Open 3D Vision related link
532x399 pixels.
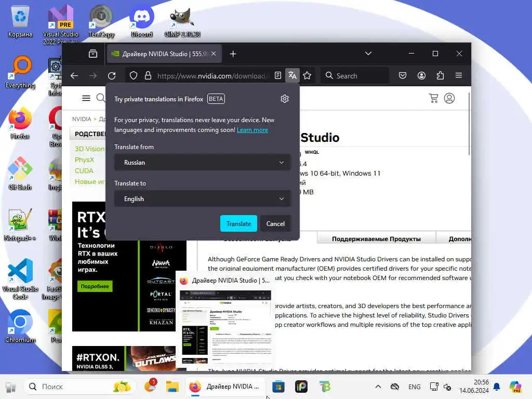[x=89, y=149]
